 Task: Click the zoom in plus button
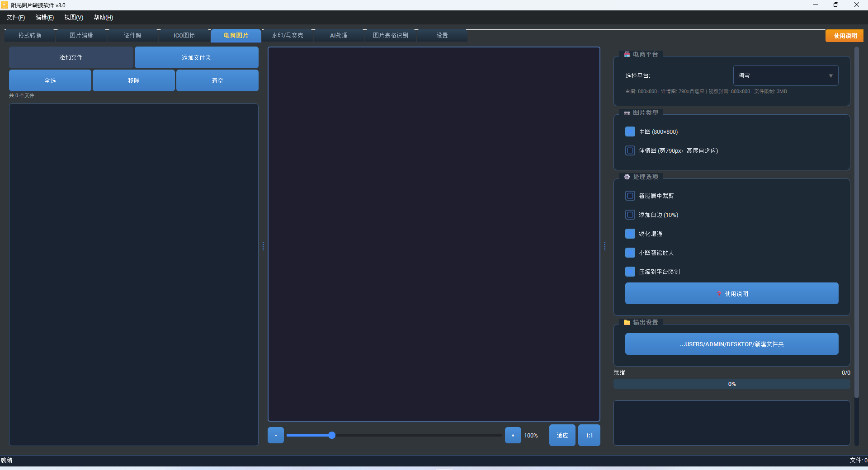[x=513, y=435]
